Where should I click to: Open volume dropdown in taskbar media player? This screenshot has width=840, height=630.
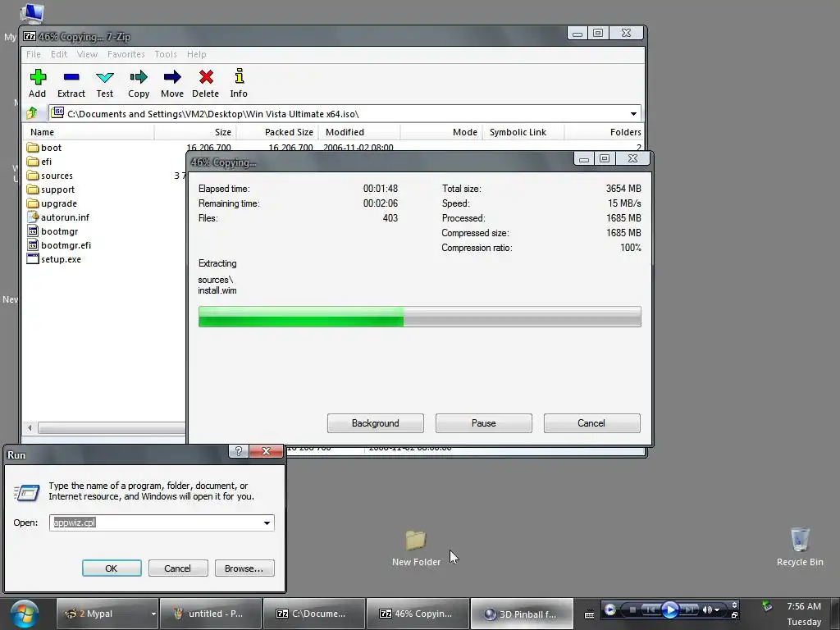click(x=717, y=610)
